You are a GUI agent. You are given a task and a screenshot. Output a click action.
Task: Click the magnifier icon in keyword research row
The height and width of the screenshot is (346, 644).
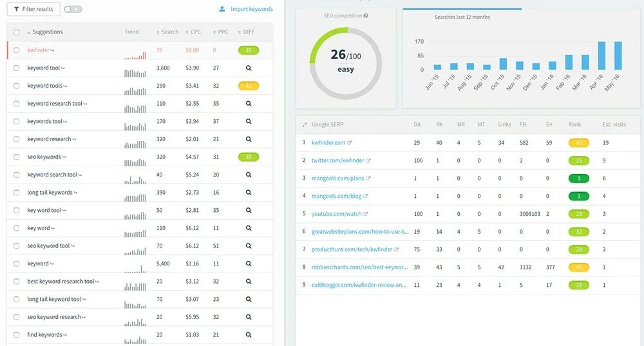(249, 139)
